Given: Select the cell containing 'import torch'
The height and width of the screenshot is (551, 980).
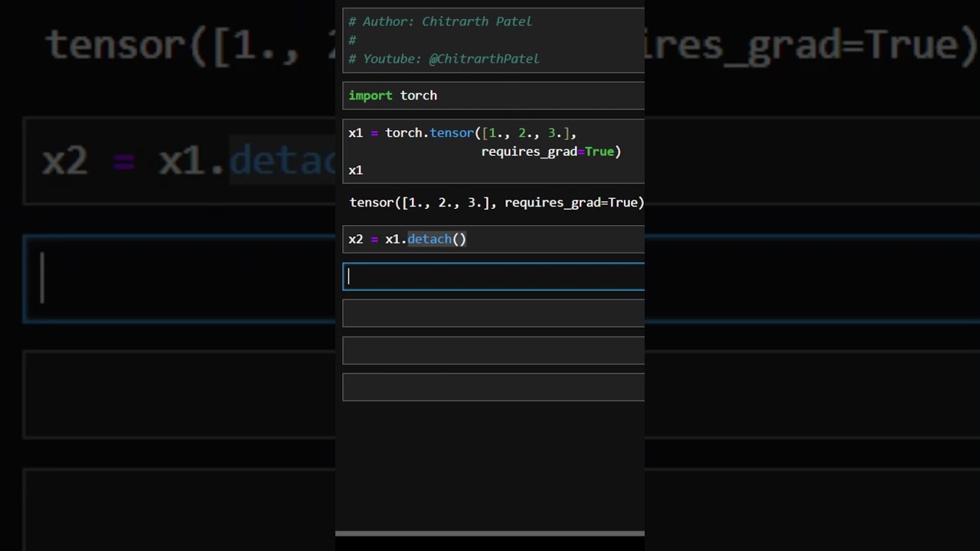Looking at the screenshot, I should pyautogui.click(x=493, y=96).
